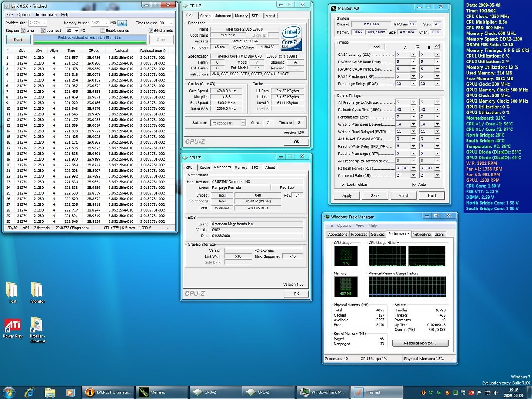The width and height of the screenshot is (532, 399).
Task: Open LinX Import data menu
Action: [46, 15]
